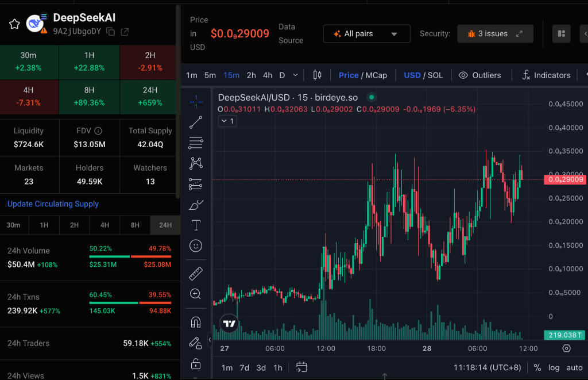
Task: Toggle the Outliers eye visibility
Action: pos(463,75)
